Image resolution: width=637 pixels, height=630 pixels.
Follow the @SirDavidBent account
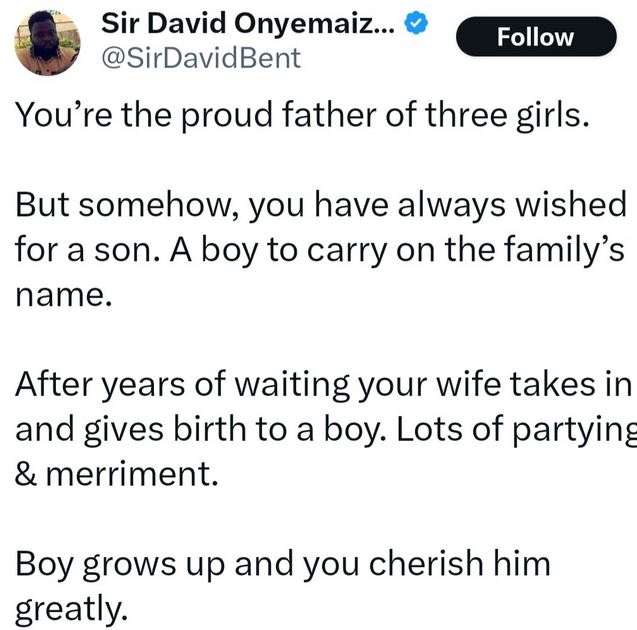[x=536, y=37]
